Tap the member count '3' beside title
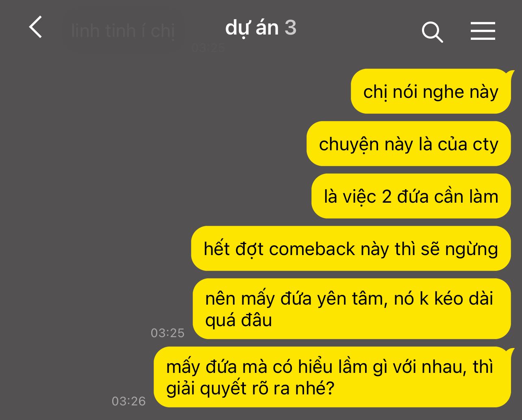522x420 pixels. pos(290,28)
